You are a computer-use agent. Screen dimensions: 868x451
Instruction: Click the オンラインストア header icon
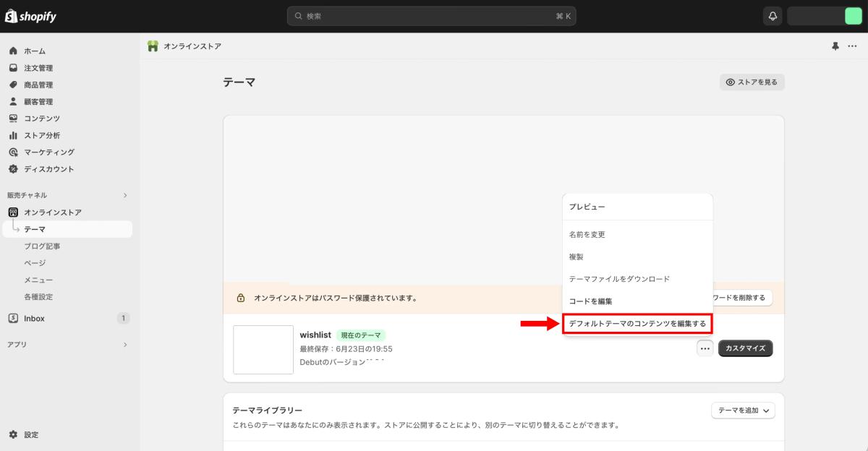(153, 46)
